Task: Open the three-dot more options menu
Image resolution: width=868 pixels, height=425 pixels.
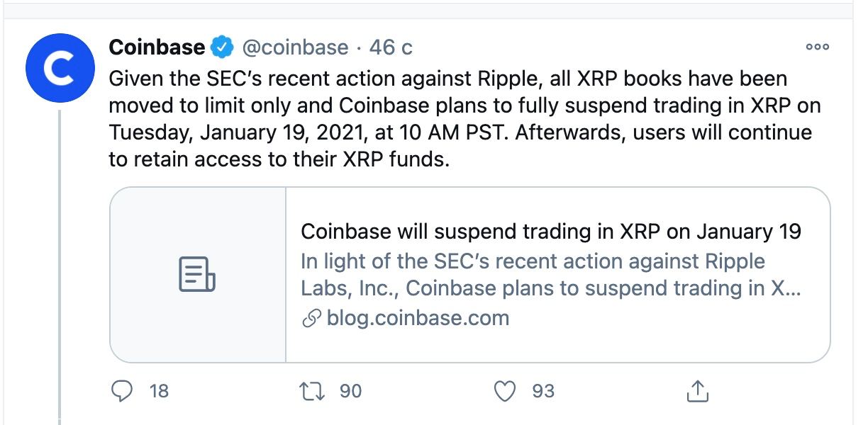Action: tap(817, 47)
